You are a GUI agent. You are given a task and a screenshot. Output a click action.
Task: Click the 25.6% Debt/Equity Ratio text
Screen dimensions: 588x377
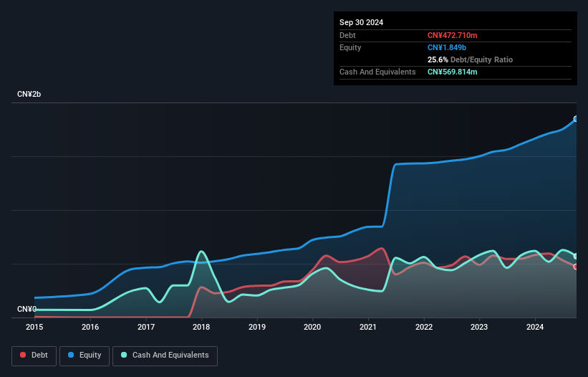pos(470,59)
